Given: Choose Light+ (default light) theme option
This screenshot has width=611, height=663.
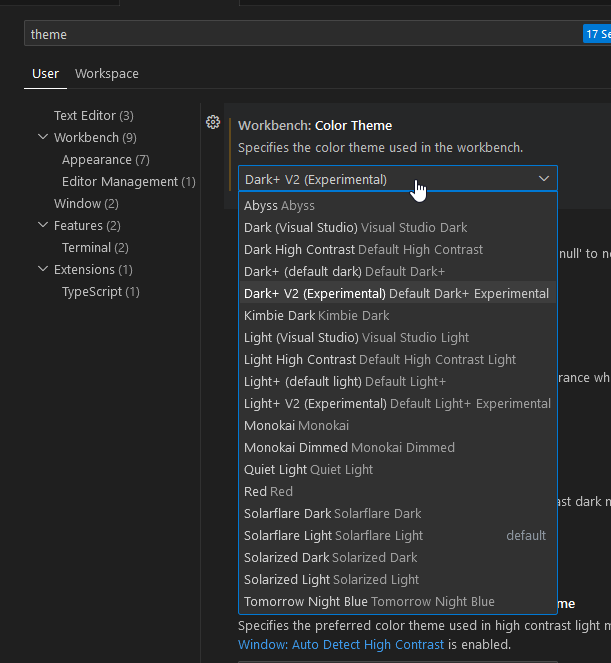Looking at the screenshot, I should tap(398, 381).
